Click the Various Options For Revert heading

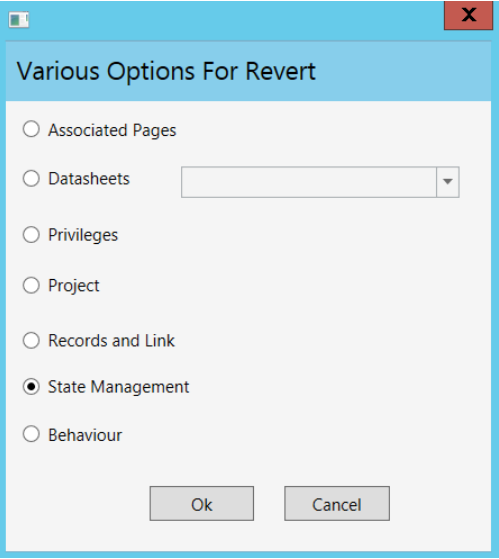click(x=166, y=71)
